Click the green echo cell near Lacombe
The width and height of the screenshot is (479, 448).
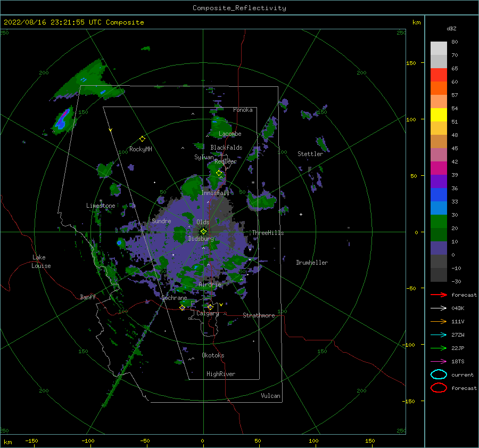(220, 127)
